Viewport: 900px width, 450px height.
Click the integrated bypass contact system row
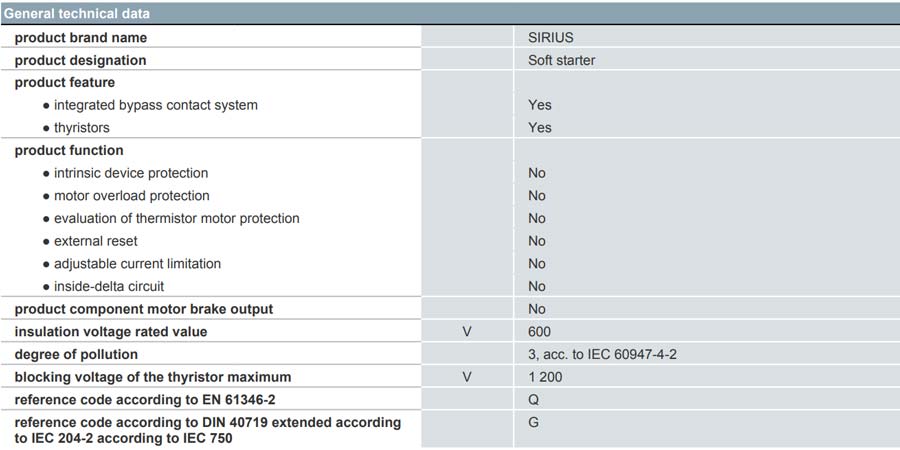click(x=450, y=105)
